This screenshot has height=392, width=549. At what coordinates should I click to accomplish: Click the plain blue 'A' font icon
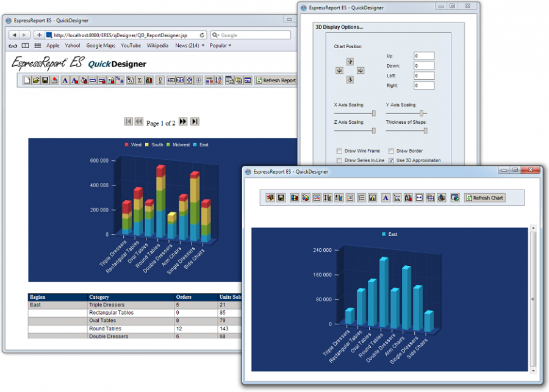click(x=65, y=80)
